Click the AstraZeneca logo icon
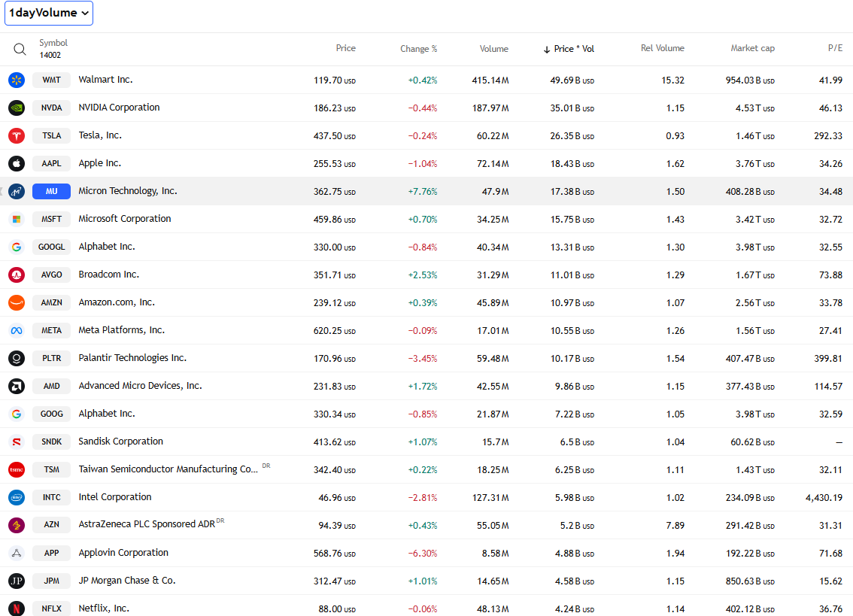Screen dimensions: 853x616 tap(17, 525)
